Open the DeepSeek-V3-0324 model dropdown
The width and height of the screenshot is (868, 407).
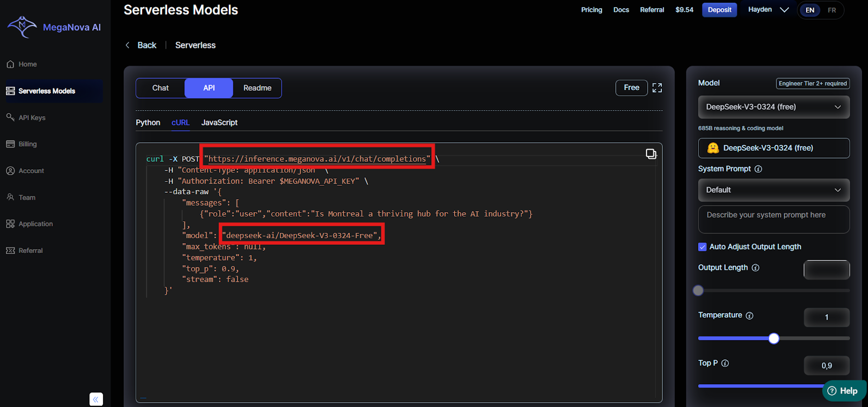[774, 107]
